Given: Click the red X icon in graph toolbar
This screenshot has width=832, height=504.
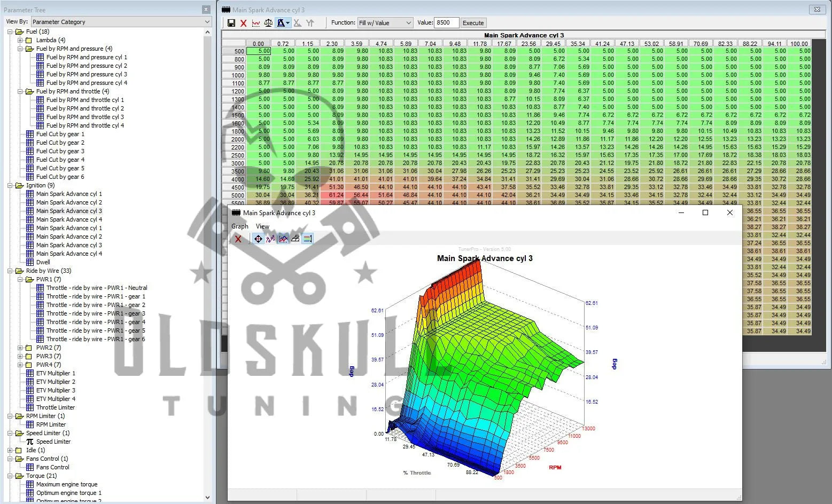Looking at the screenshot, I should pos(238,239).
